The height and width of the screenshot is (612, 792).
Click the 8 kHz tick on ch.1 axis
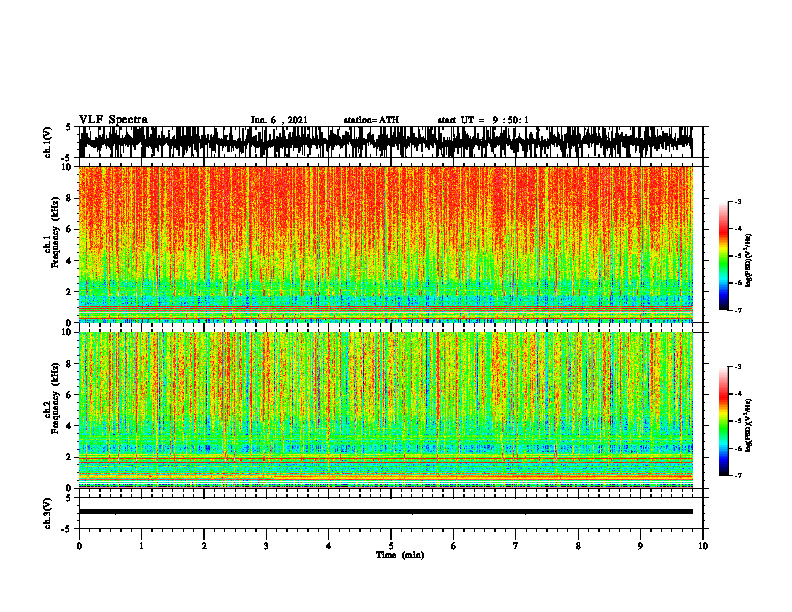pos(70,198)
